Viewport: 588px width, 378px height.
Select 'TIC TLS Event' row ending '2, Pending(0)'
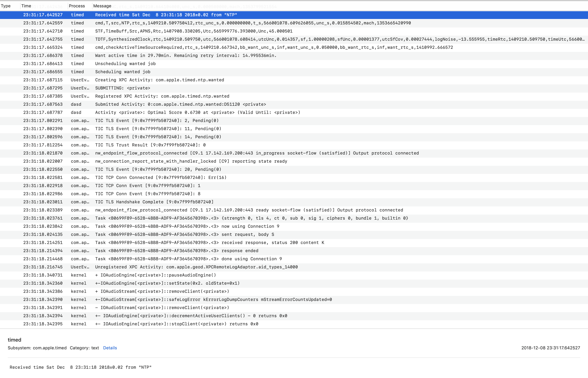(x=294, y=120)
